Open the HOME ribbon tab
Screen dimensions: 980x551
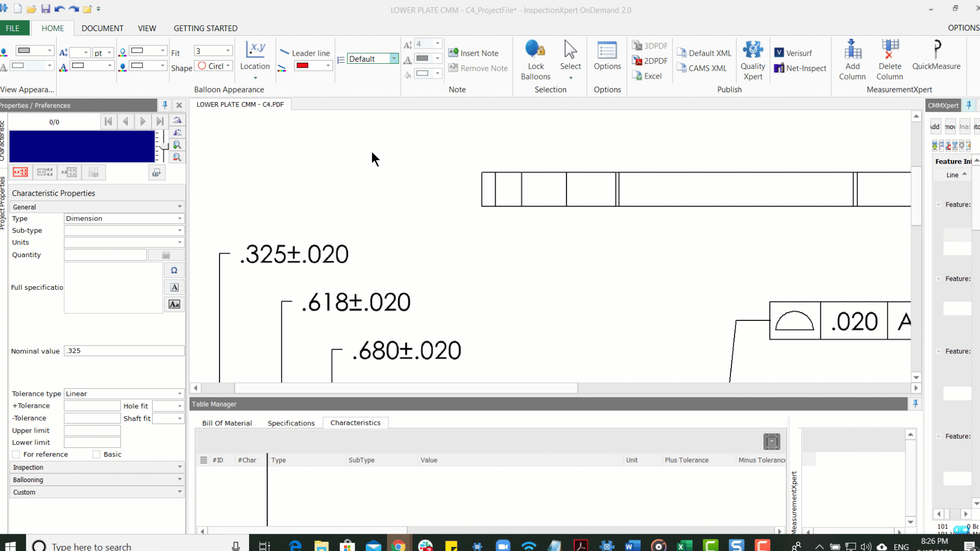(53, 28)
